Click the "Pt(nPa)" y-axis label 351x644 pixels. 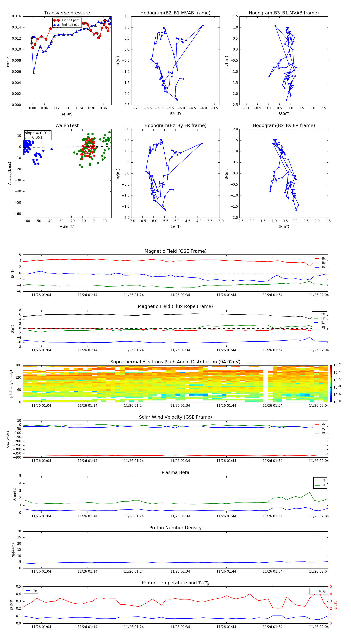(x=8, y=61)
